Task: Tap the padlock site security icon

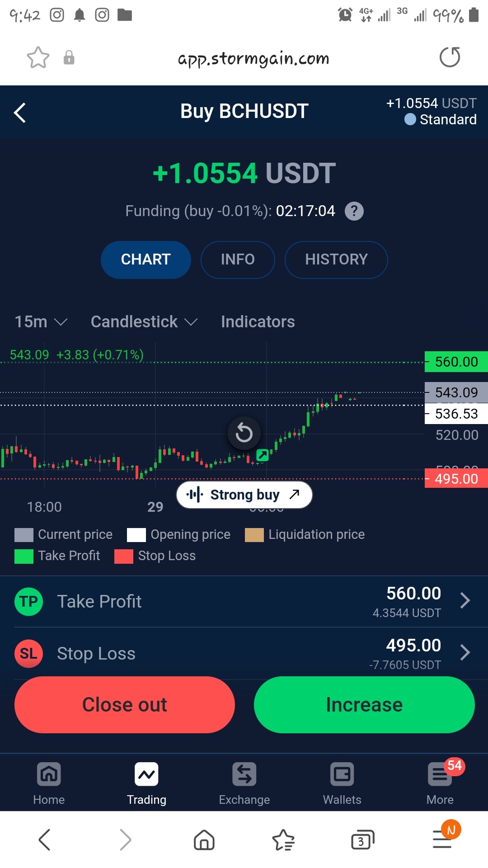Action: tap(69, 57)
